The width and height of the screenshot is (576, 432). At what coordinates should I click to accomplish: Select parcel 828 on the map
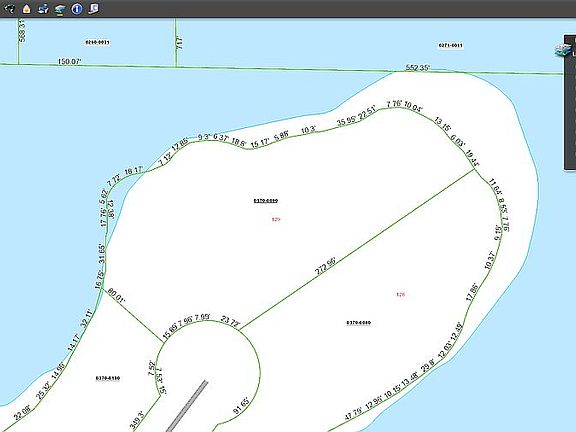(x=401, y=294)
